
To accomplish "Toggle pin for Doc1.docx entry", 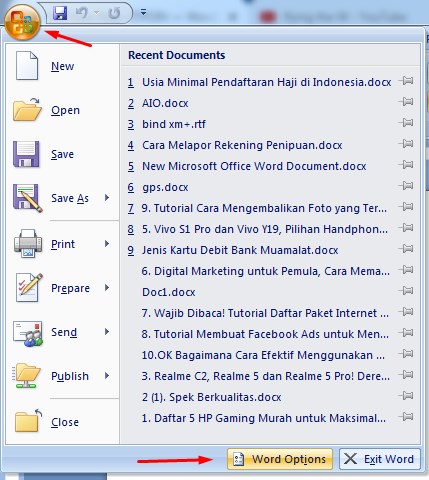I will (x=407, y=291).
